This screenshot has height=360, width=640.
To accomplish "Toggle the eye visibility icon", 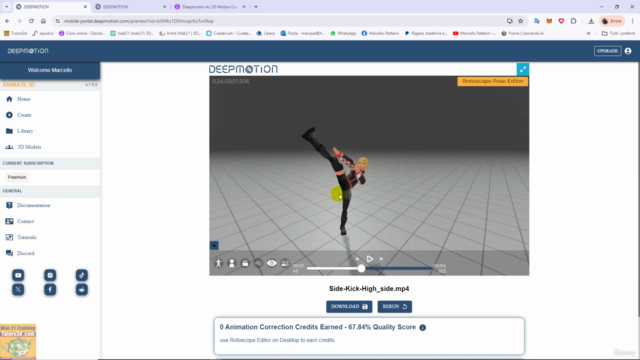I will tap(272, 263).
